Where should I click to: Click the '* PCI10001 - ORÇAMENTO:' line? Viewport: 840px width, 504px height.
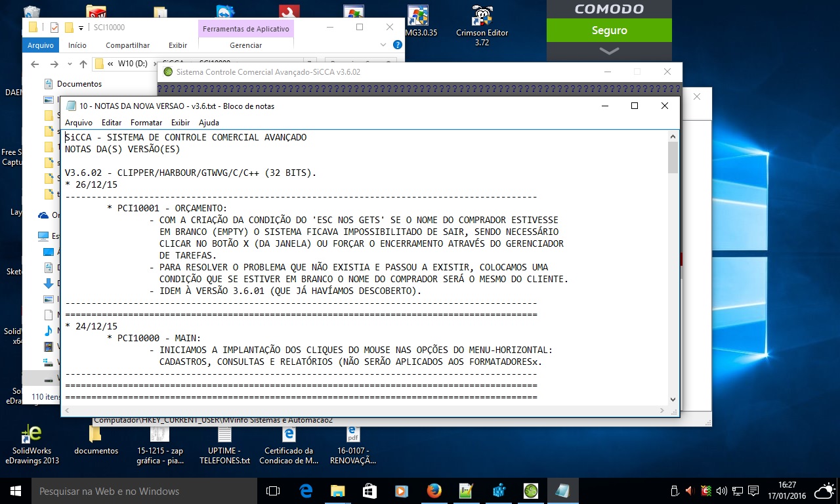167,208
